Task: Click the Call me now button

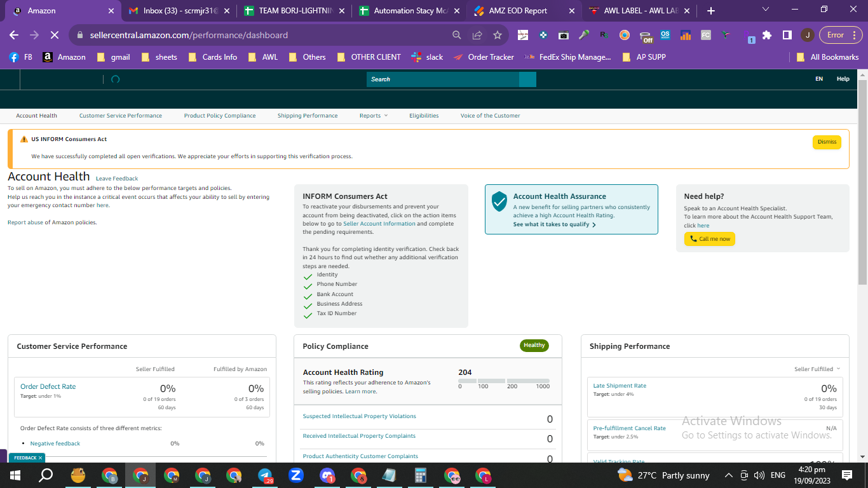Action: tap(710, 239)
